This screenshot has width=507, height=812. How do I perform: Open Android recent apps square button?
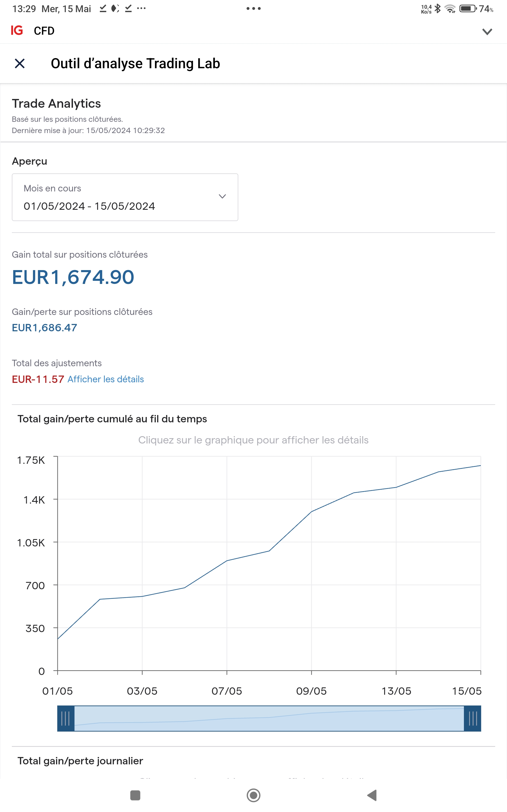point(135,795)
